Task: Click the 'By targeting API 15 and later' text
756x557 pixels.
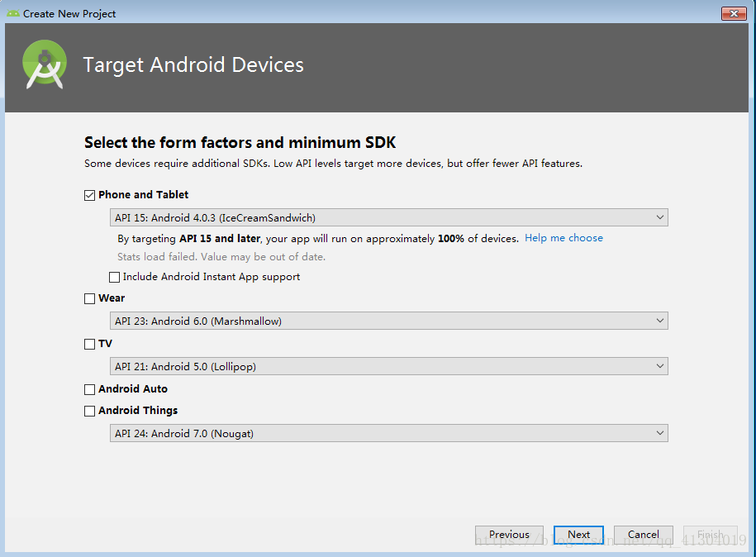Action: 318,238
